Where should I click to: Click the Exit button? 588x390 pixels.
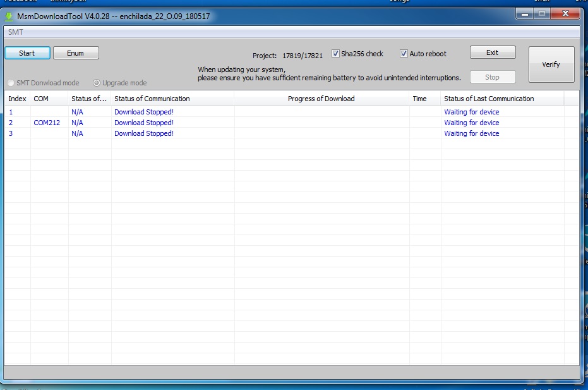click(493, 52)
